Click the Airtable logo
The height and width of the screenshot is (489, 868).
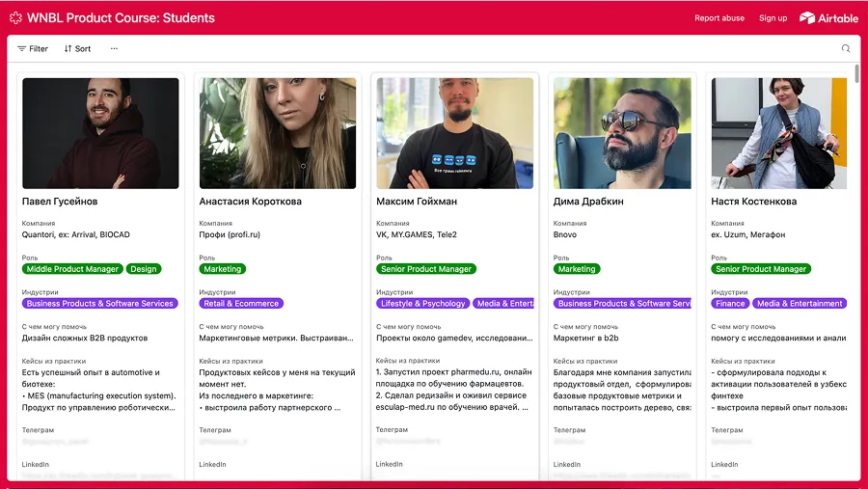point(828,17)
